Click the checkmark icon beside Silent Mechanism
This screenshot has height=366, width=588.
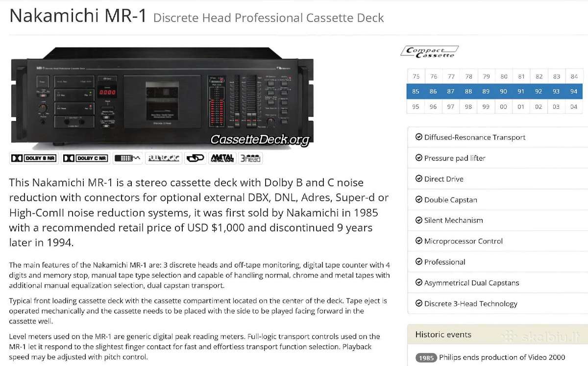tap(418, 220)
